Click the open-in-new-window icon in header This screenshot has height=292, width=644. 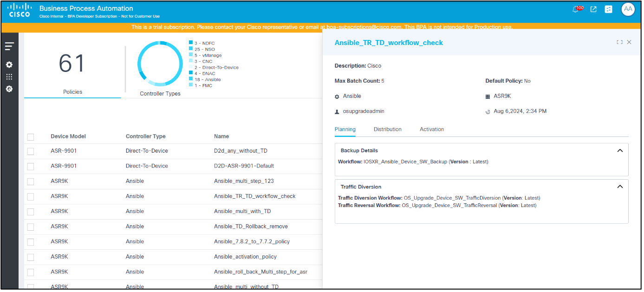point(593,9)
